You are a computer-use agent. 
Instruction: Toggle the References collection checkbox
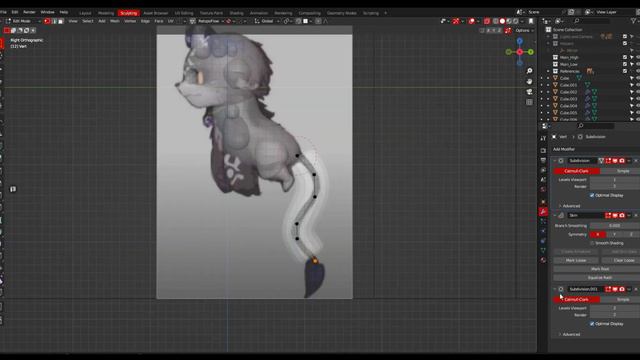coord(625,71)
